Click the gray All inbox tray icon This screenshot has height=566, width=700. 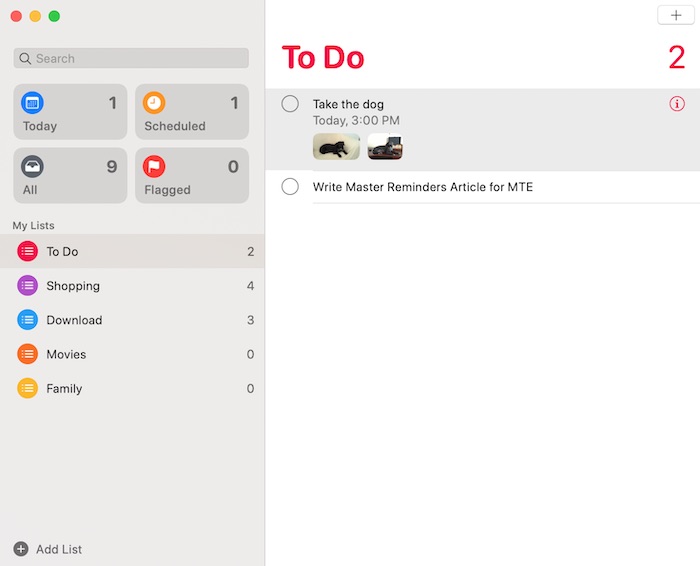pyautogui.click(x=32, y=166)
